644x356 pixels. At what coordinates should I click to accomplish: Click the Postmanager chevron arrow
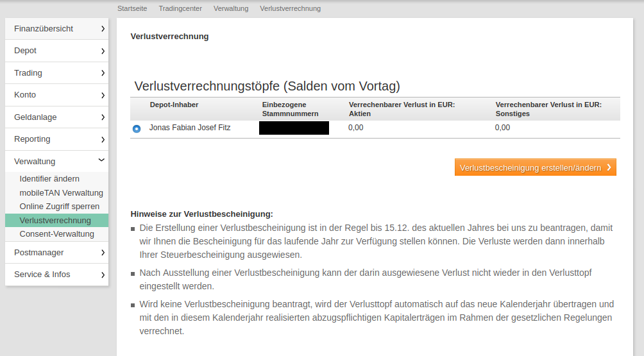[x=103, y=253]
